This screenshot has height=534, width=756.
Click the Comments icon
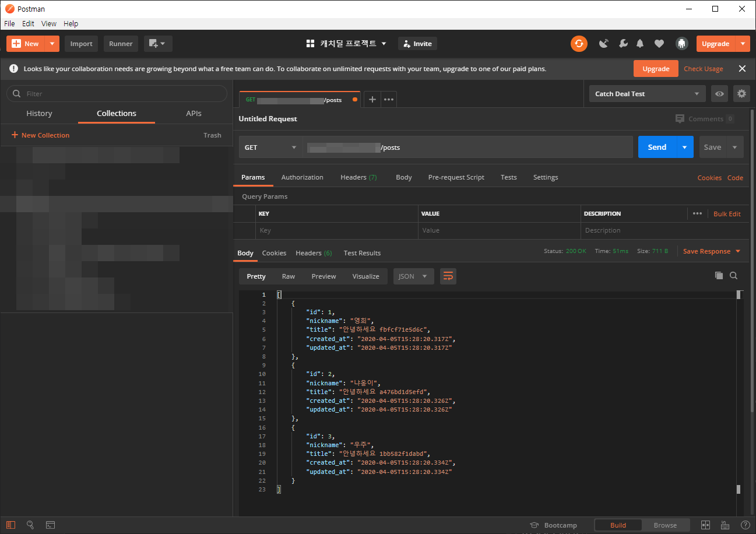click(680, 119)
